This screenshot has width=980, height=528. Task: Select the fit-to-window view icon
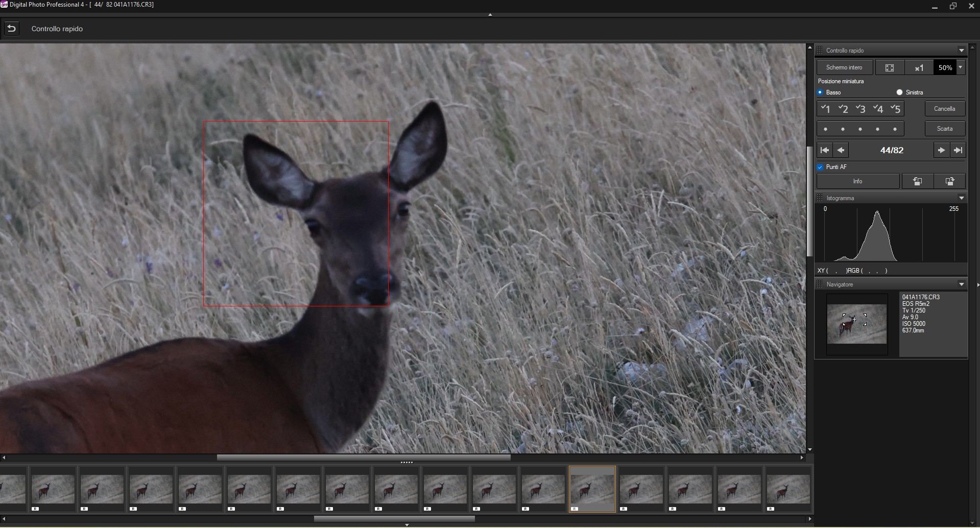pos(890,67)
